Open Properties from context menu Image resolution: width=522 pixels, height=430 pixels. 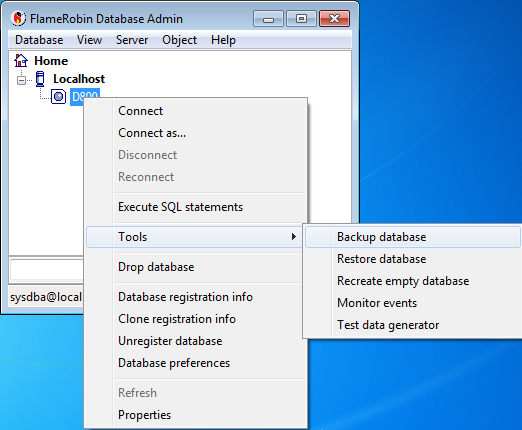[196, 415]
